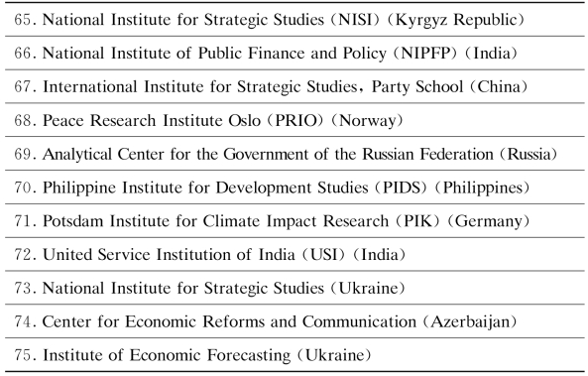Select the National Institute for Strategic Studies (NISI) row
This screenshot has width=588, height=376.
pos(294,20)
